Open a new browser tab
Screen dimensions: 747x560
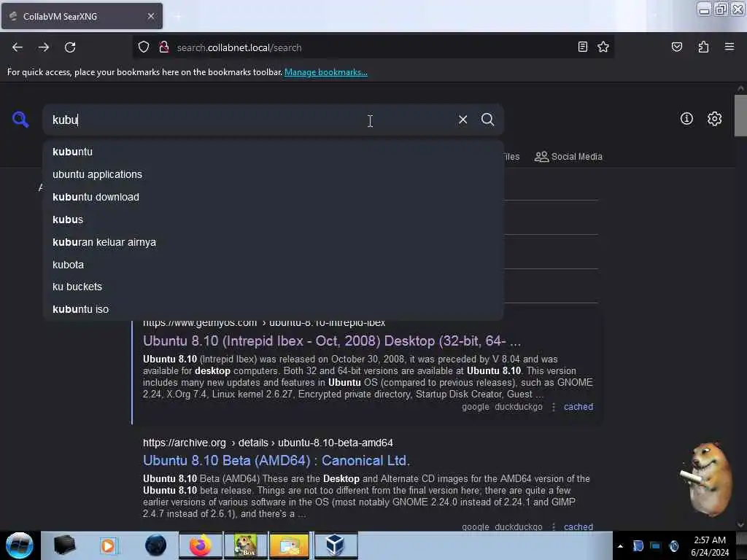[x=178, y=16]
